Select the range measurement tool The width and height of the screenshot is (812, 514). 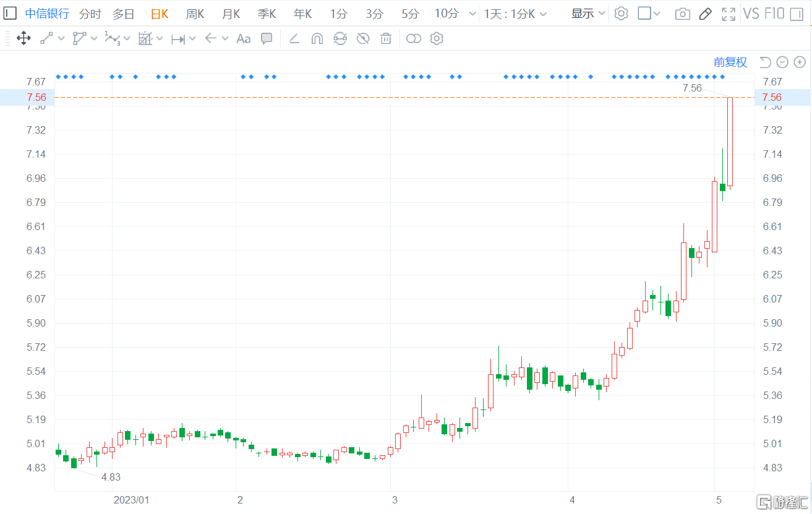point(178,39)
